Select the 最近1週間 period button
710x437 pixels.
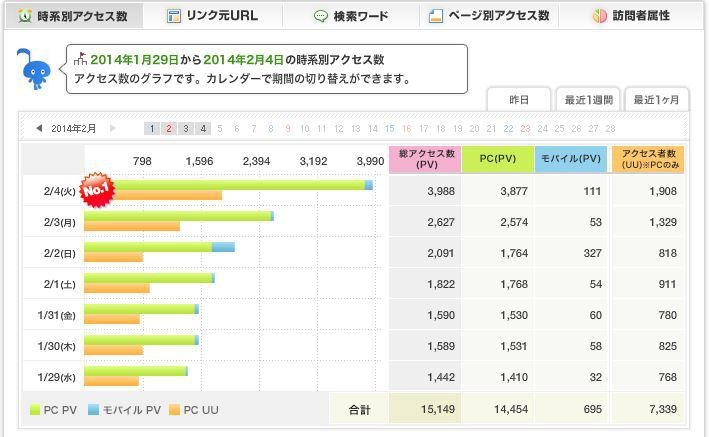point(587,100)
